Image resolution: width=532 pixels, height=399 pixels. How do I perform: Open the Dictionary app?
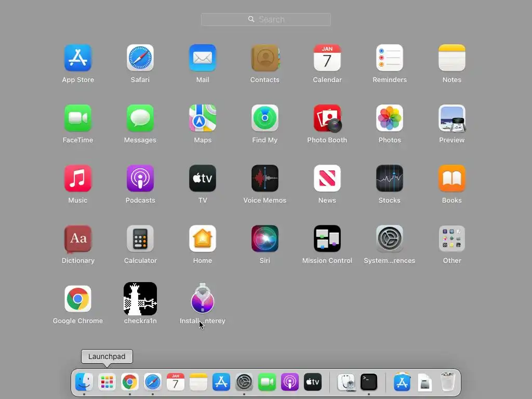78,238
